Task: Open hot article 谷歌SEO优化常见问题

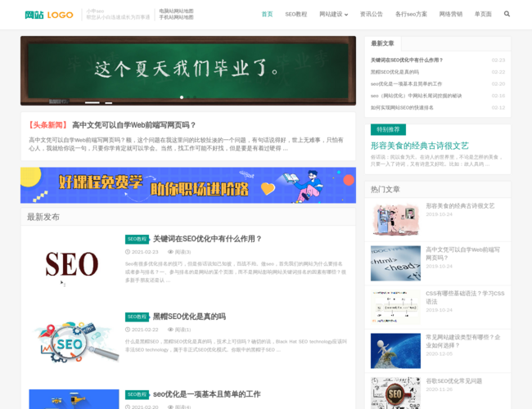Action: point(454,381)
